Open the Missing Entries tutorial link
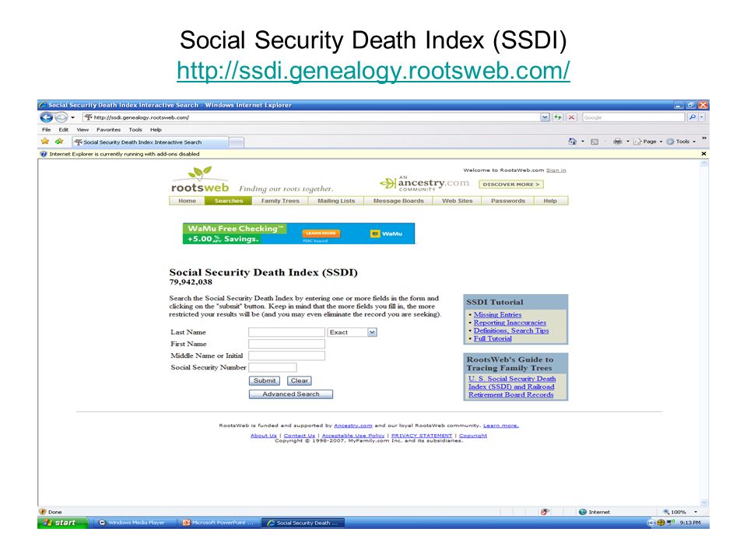The width and height of the screenshot is (747, 560). coord(497,315)
